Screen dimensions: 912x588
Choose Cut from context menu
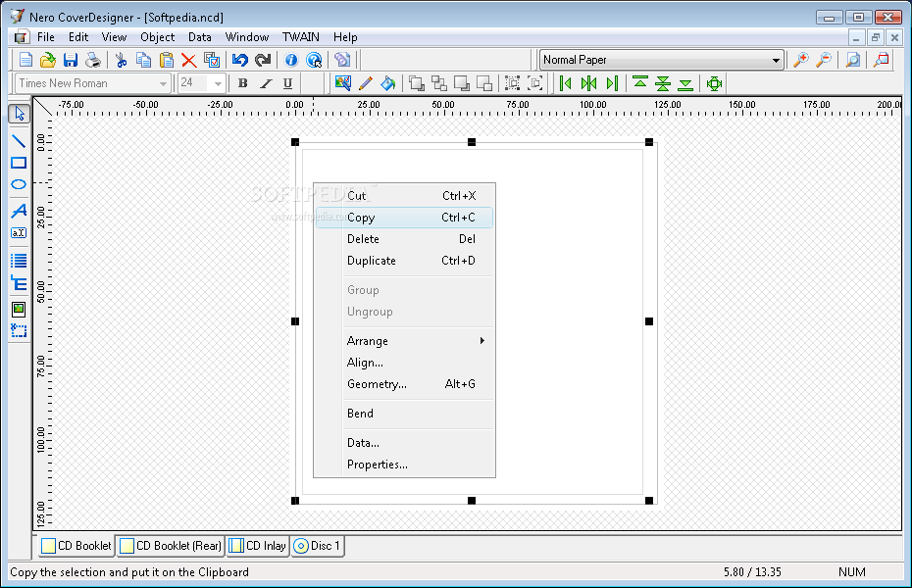pyautogui.click(x=404, y=196)
